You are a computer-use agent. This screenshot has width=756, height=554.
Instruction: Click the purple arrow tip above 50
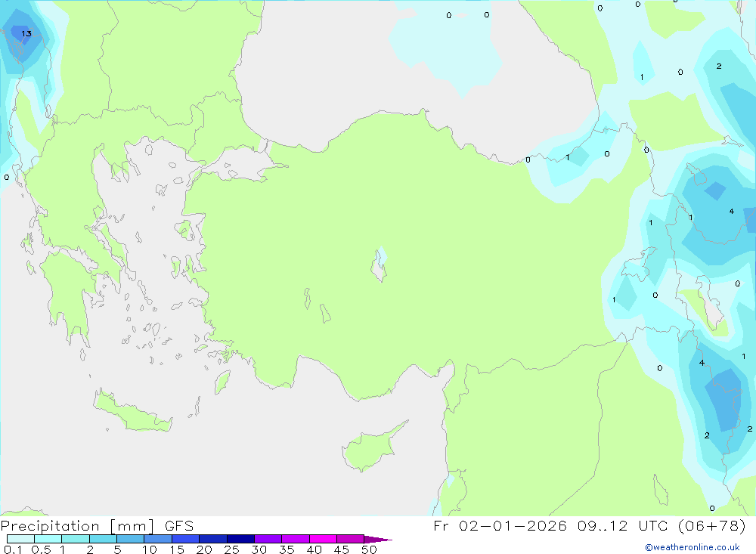point(378,539)
